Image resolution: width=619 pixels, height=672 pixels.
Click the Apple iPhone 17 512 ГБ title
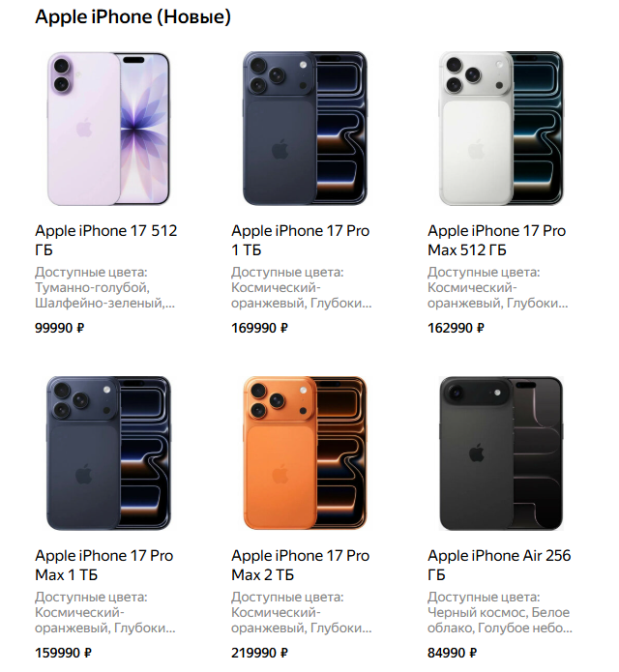coord(105,240)
